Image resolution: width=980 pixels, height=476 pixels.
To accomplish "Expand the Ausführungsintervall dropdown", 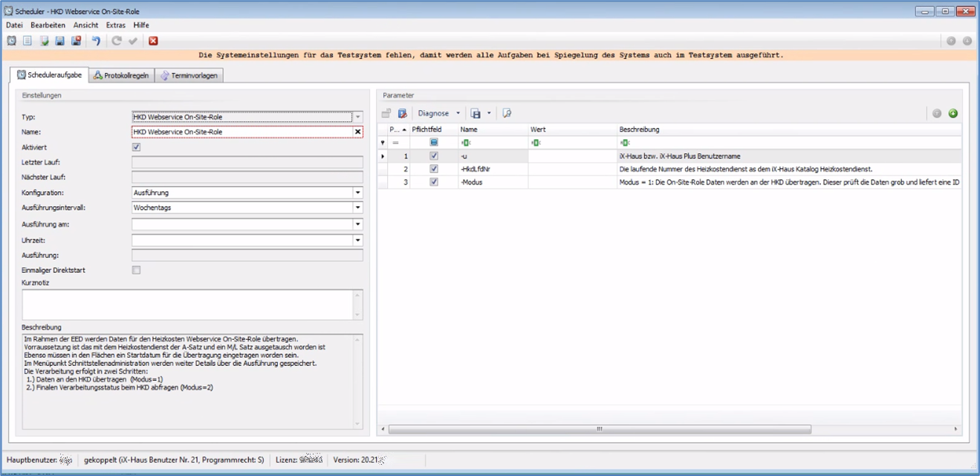I will (x=357, y=208).
